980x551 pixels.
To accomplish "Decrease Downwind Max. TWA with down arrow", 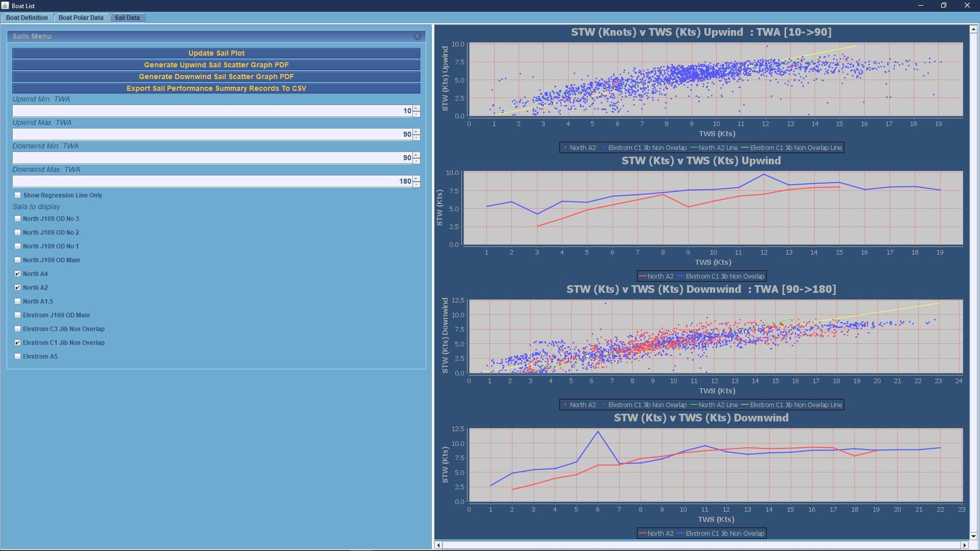I will (416, 184).
